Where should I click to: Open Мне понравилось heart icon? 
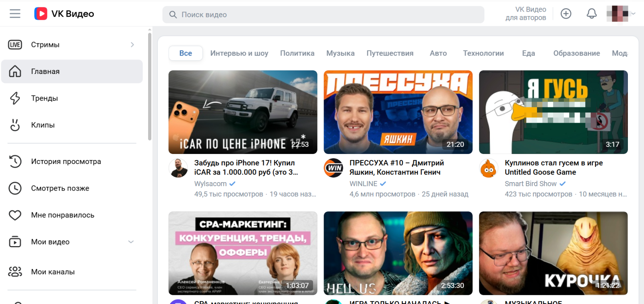pyautogui.click(x=15, y=215)
